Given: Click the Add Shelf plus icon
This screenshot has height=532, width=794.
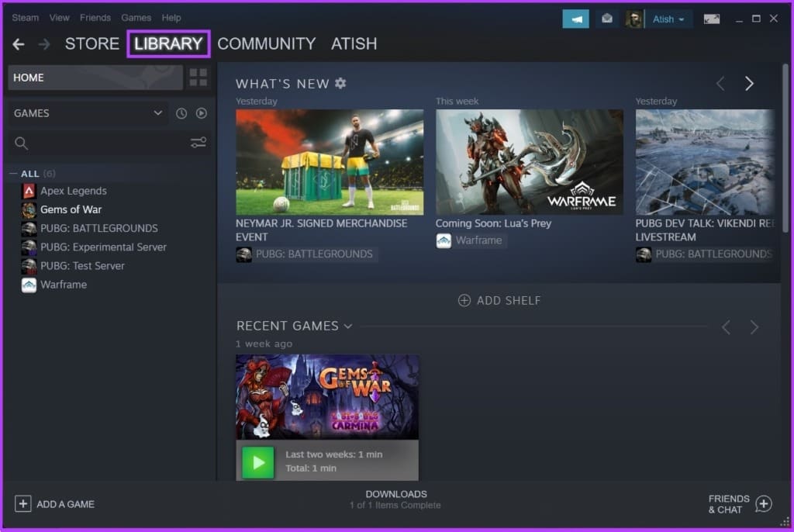Looking at the screenshot, I should pos(464,300).
